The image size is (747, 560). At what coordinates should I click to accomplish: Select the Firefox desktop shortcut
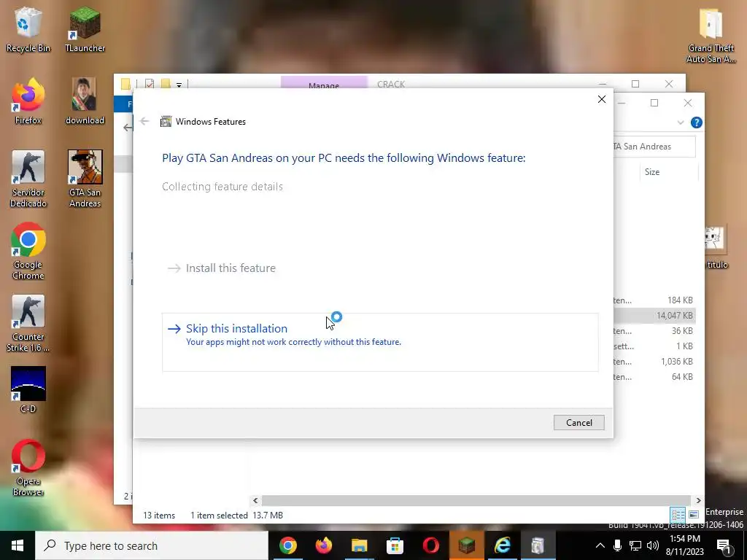click(x=28, y=101)
